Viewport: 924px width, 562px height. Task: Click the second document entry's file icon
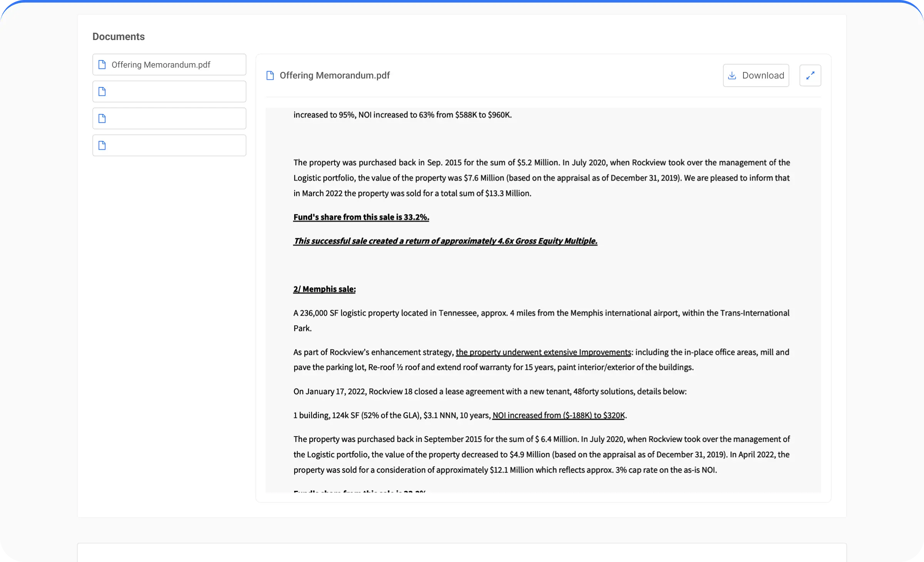click(102, 92)
